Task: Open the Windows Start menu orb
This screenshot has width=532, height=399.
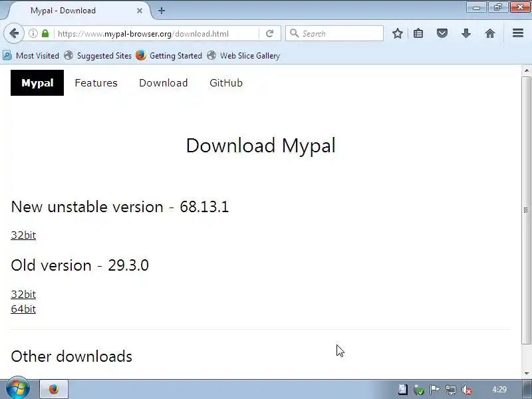Action: 18,389
